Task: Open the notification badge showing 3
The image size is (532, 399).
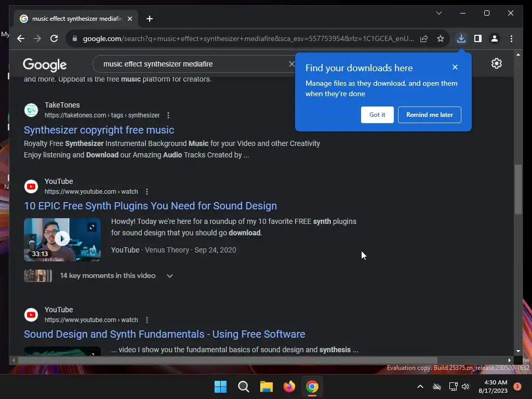Action: click(517, 386)
